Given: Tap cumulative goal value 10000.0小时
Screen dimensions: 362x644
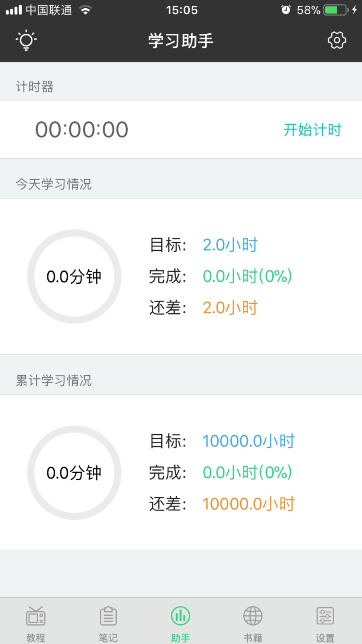Looking at the screenshot, I should (x=249, y=441).
